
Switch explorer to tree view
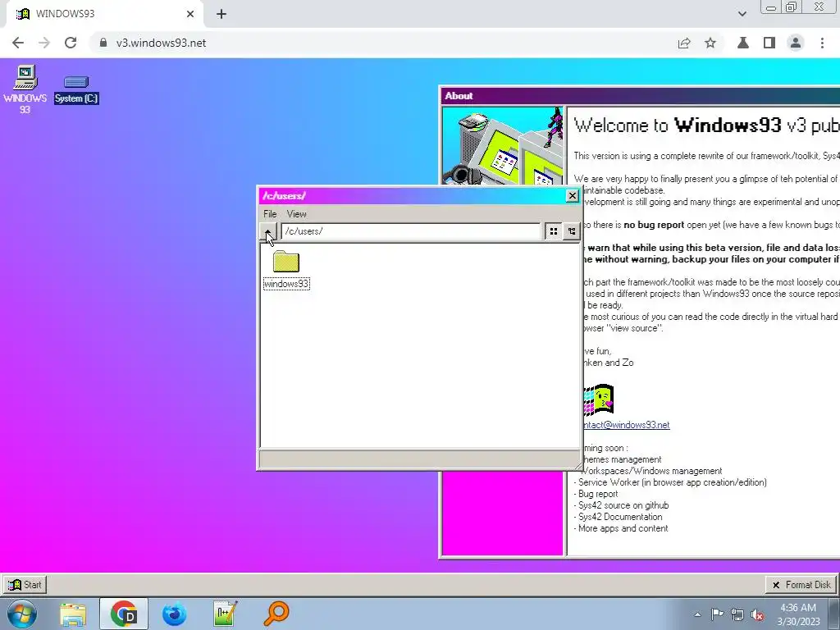click(572, 231)
